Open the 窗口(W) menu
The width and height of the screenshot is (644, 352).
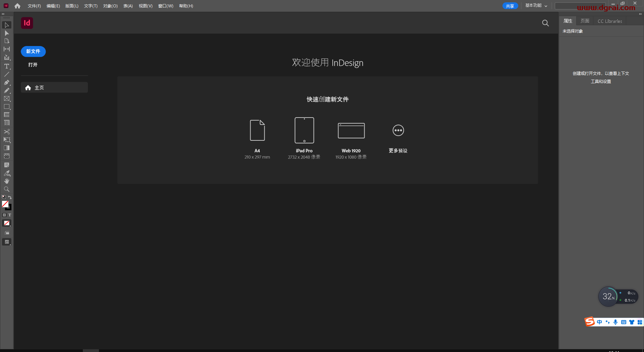click(165, 6)
